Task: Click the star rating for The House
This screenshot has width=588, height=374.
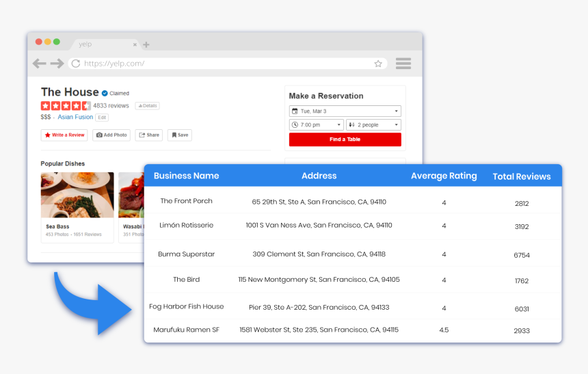Action: pos(66,106)
